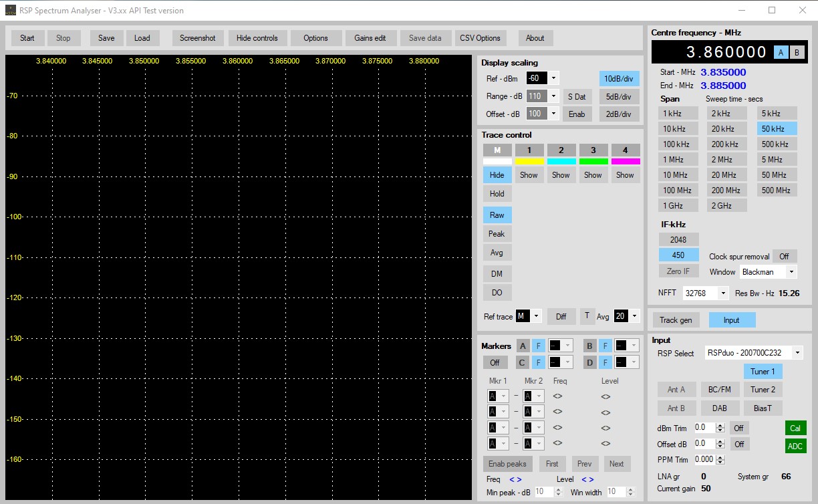The width and height of the screenshot is (818, 504).
Task: Enable BiasT on the tuner
Action: point(763,408)
